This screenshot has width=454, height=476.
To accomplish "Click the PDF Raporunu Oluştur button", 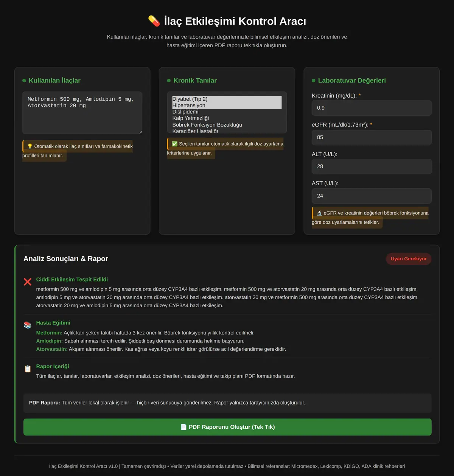I will [227, 427].
